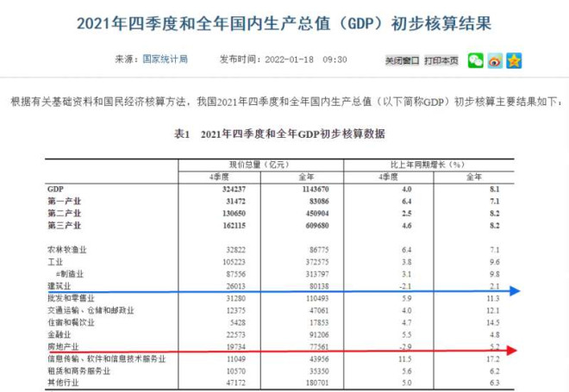This screenshot has width=569, height=392.
Task: Click value 31472 in 第一产业 row
Action: point(236,202)
